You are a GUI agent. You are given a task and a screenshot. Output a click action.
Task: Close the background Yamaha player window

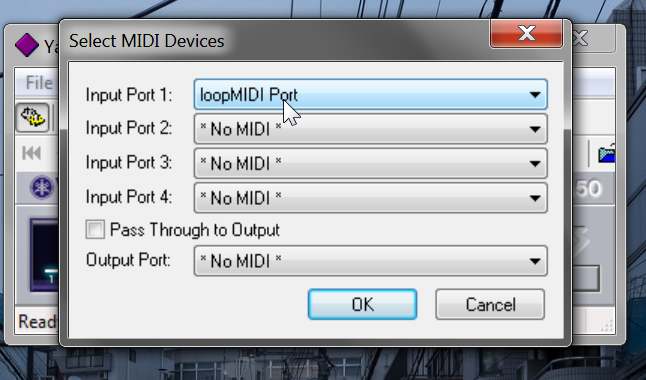tap(581, 38)
